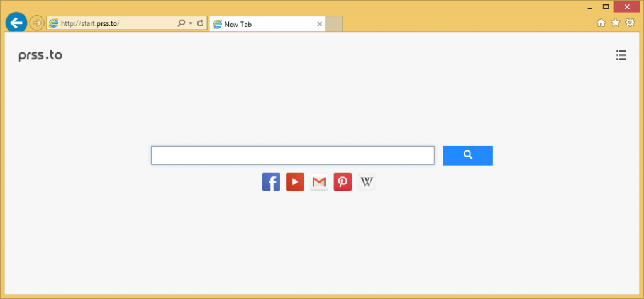
Task: Open the Gmail shortcut icon
Action: pos(319,182)
